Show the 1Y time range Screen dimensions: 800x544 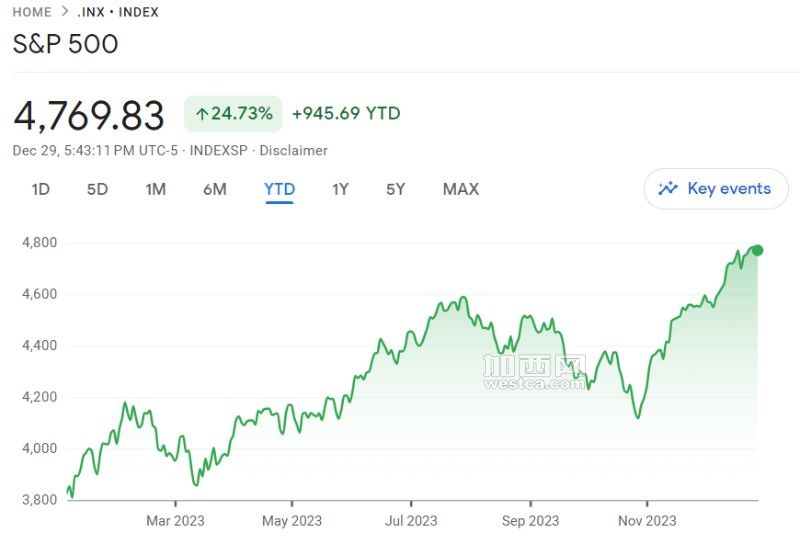coord(340,189)
